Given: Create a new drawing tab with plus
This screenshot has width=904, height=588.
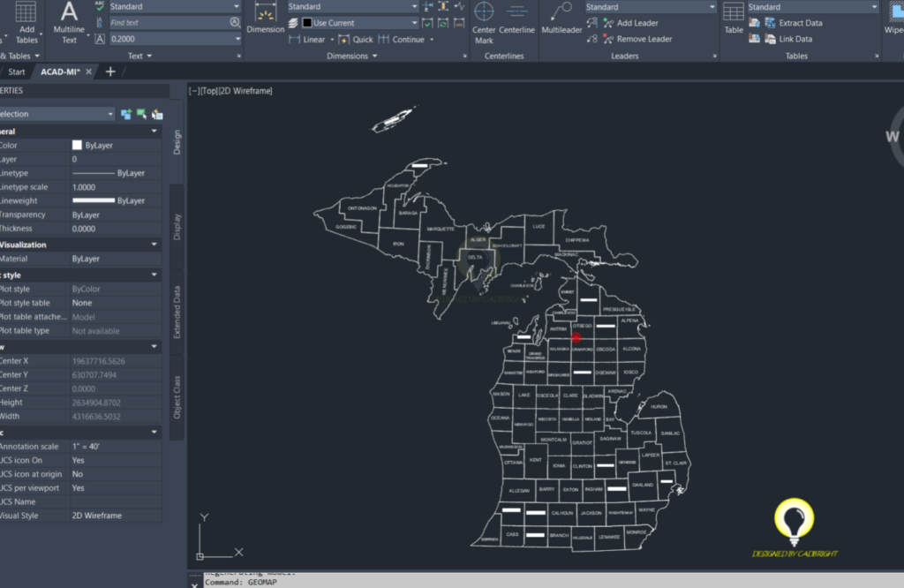Looking at the screenshot, I should (110, 72).
